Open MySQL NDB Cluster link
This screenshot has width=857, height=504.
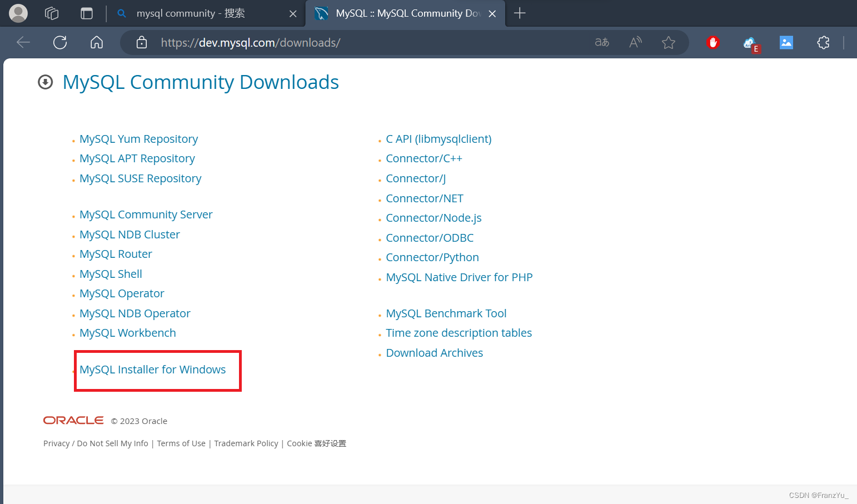pyautogui.click(x=129, y=234)
